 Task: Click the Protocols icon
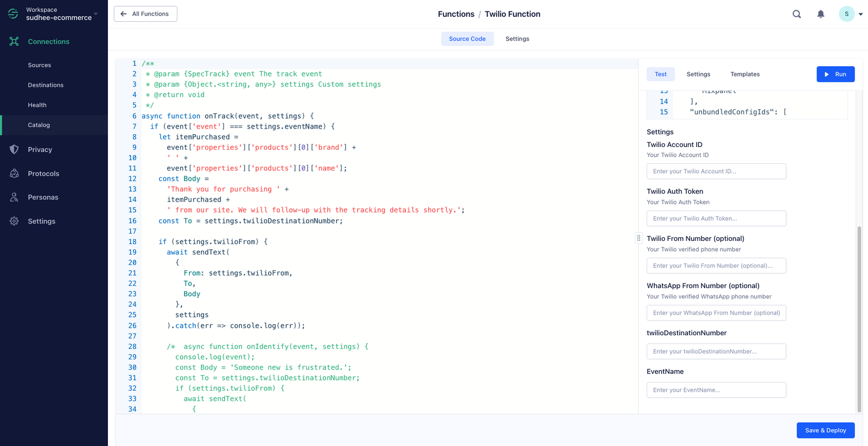(14, 174)
